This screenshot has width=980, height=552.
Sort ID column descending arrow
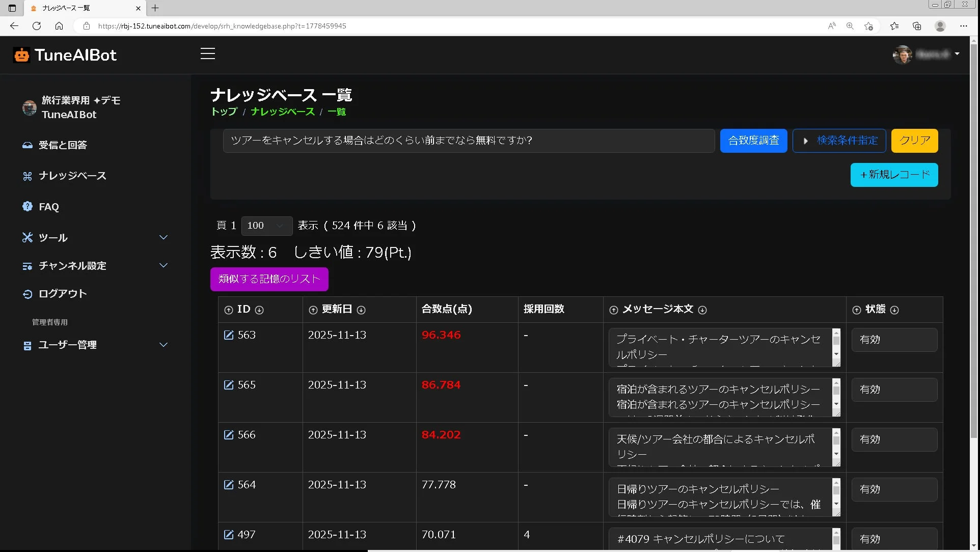point(259,310)
